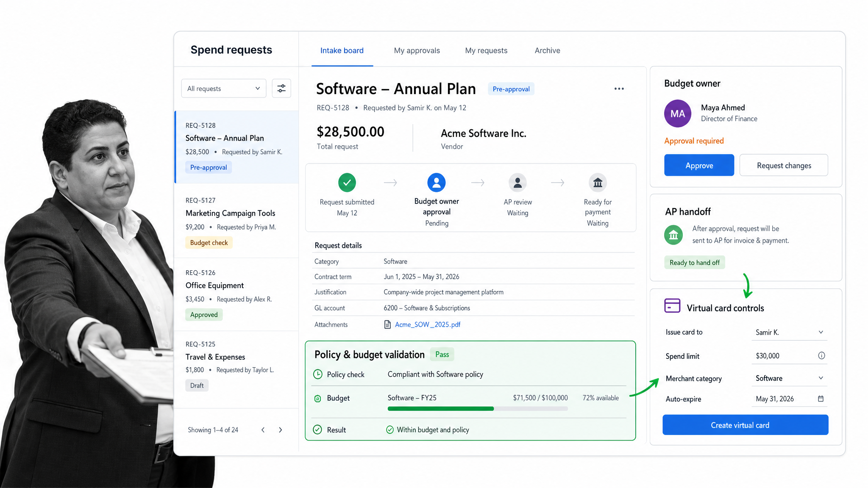Select REQ-5128 Software Annual Plan request
868x488 pixels.
coord(236,147)
